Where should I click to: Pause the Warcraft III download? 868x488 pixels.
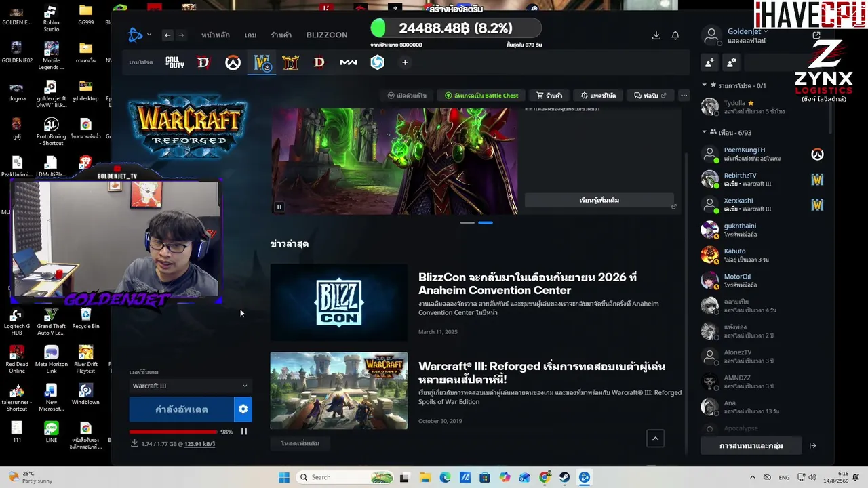[x=244, y=432]
